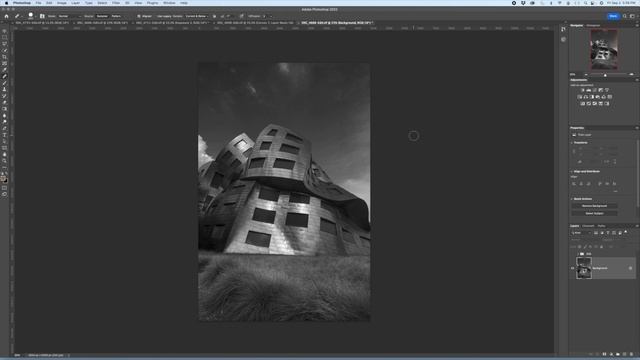Add a Black & White adjustment

[x=591, y=97]
